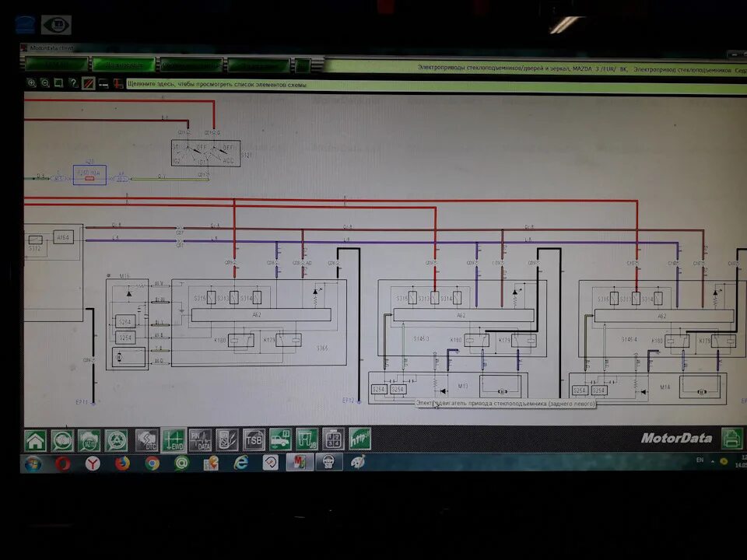Click the EP11 ground point label
This screenshot has width=747, height=560.
82,402
